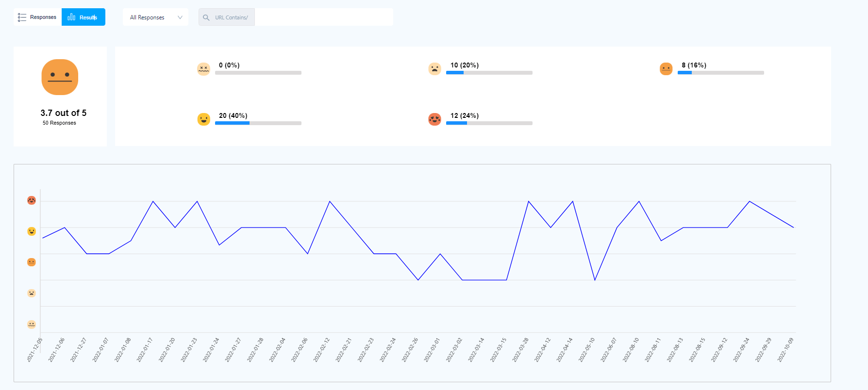Image resolution: width=868 pixels, height=390 pixels.
Task: Click the 2022-02-23 axis date
Action: coord(366,350)
